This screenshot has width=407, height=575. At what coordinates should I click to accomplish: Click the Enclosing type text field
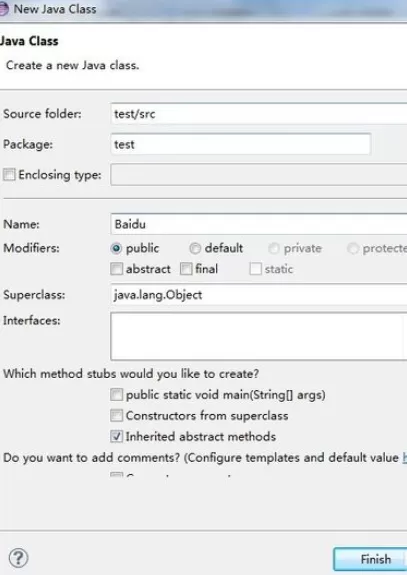(259, 175)
